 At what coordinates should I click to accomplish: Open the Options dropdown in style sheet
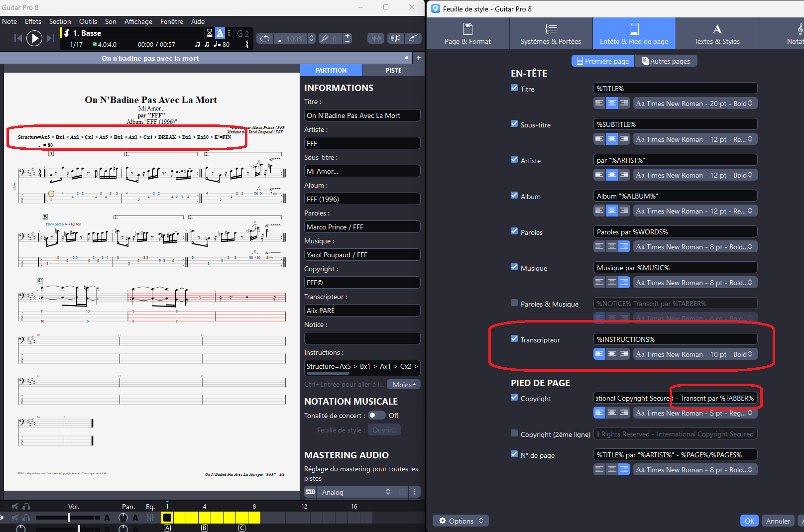(x=460, y=521)
